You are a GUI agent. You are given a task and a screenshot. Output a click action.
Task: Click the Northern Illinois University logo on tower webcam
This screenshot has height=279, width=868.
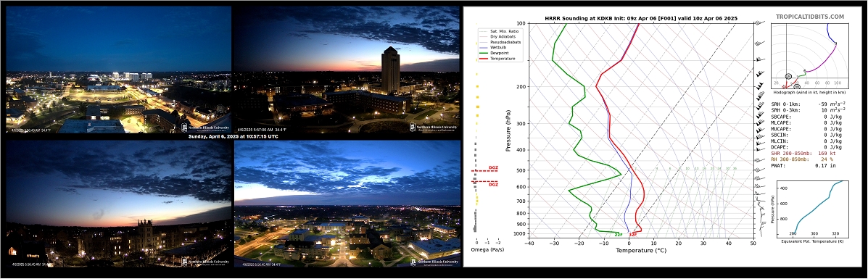(x=434, y=127)
